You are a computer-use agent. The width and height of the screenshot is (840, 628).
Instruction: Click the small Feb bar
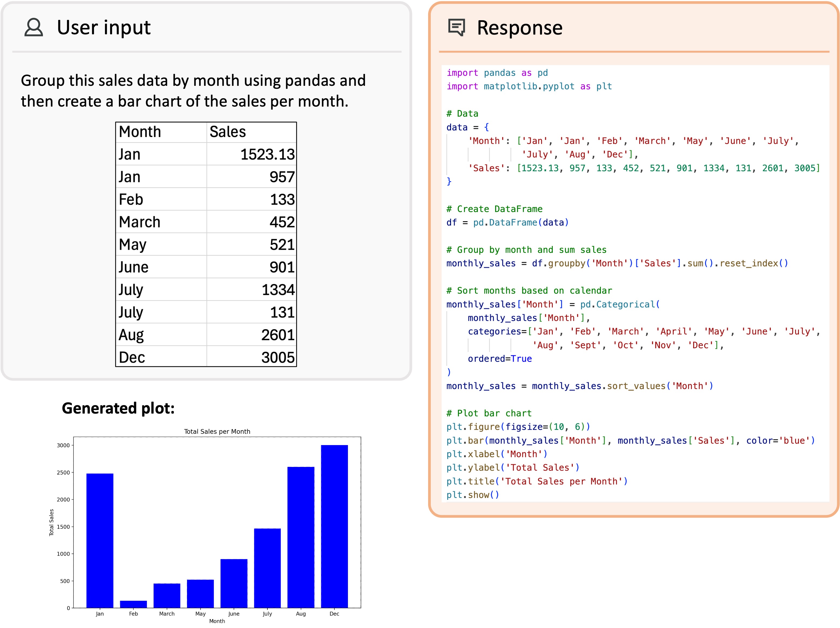(133, 604)
